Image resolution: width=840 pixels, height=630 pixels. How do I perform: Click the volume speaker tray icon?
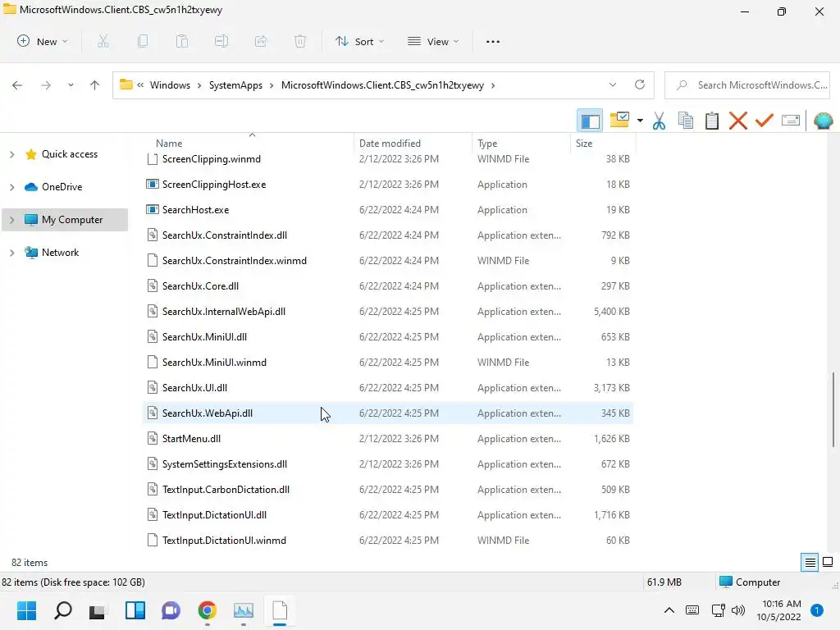[738, 610]
